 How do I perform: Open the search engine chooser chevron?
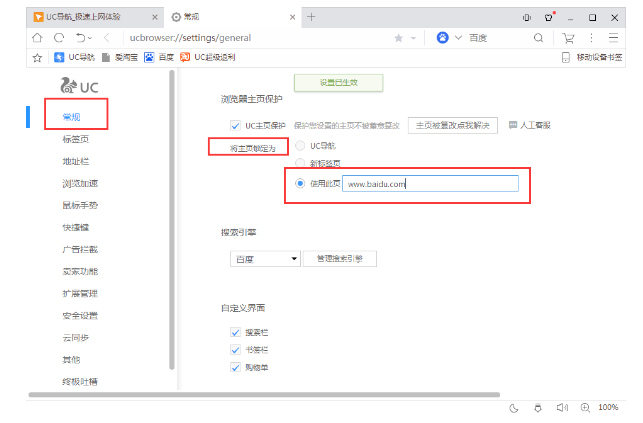point(458,38)
